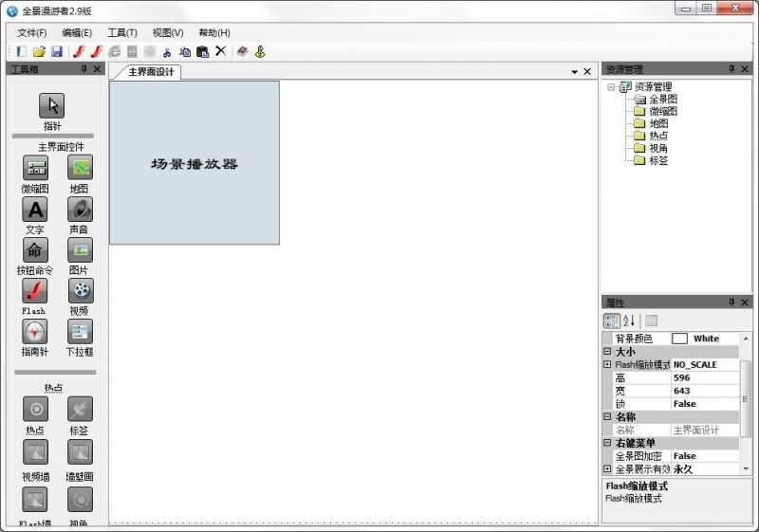Close the 属性 properties panel
The height and width of the screenshot is (532, 759).
(745, 303)
